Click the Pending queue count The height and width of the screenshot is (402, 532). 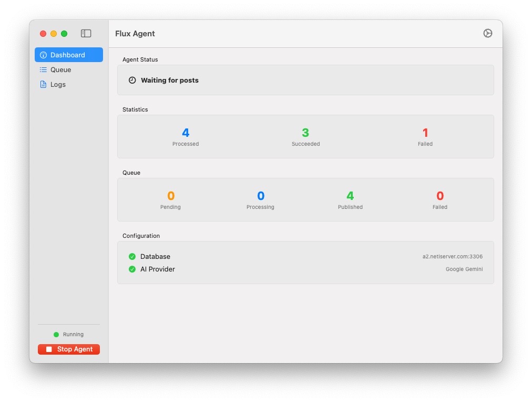click(x=170, y=196)
